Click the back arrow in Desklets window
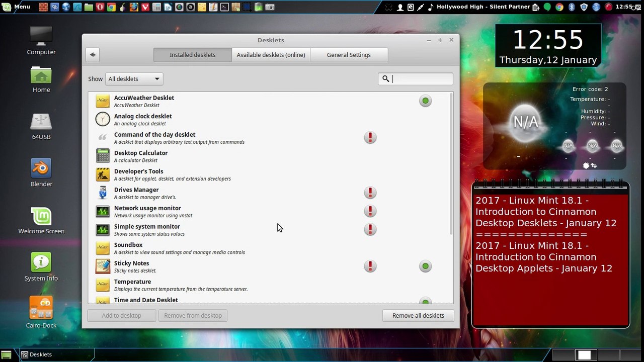This screenshot has width=644, height=362. pos(93,55)
